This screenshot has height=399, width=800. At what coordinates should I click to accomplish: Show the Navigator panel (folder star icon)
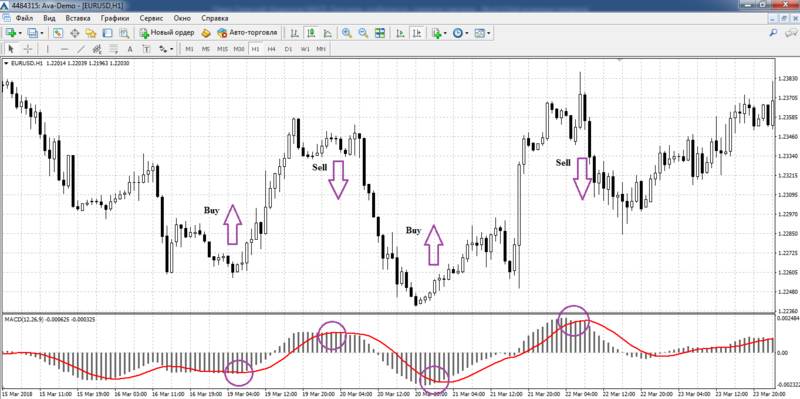pyautogui.click(x=91, y=33)
